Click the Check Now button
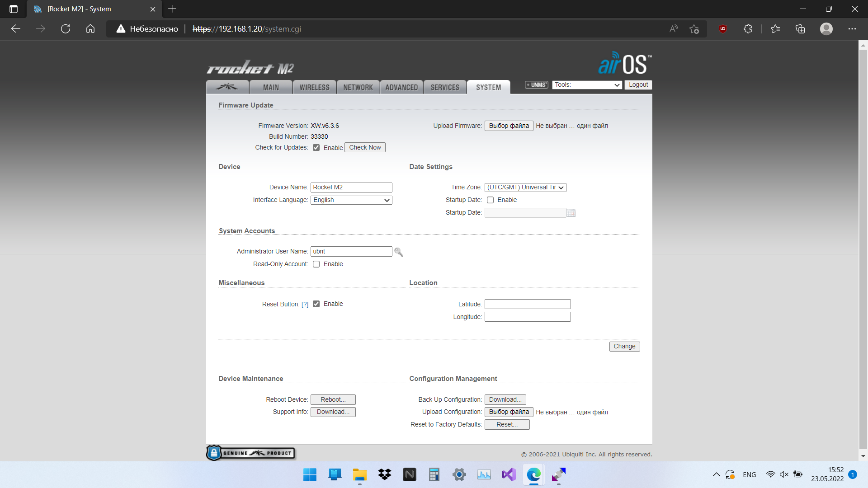 click(365, 147)
